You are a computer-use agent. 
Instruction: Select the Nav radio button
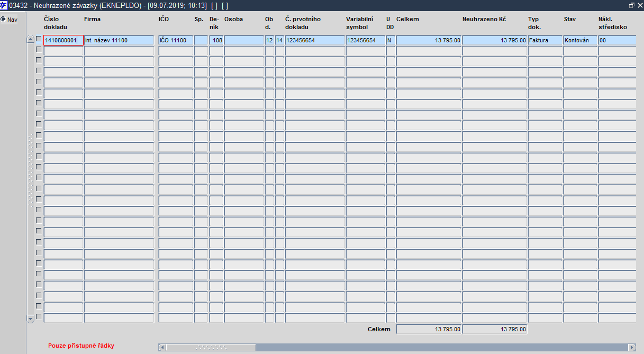[3, 20]
